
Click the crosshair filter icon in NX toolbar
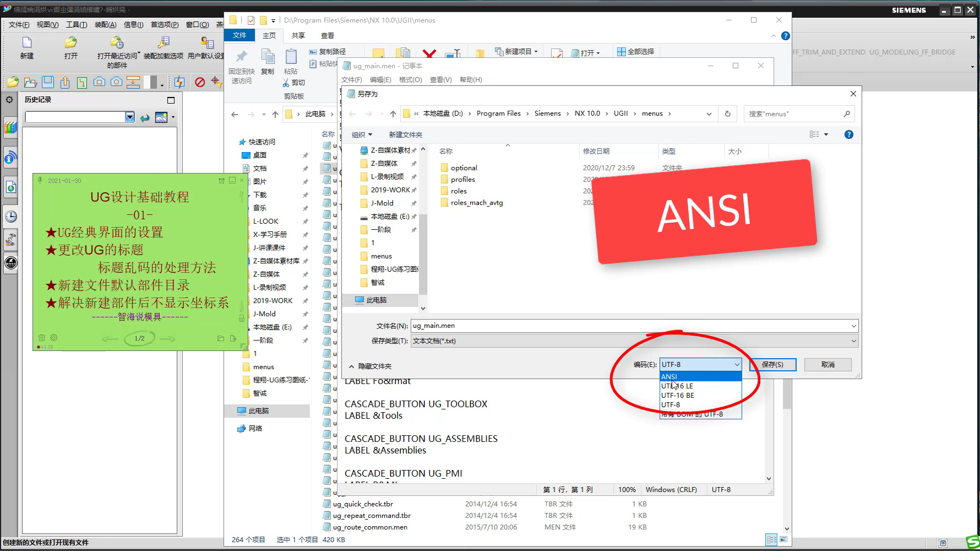pos(216,82)
